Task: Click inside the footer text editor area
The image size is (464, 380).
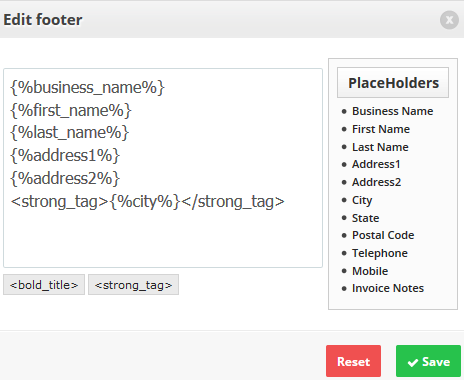Action: pos(163,168)
